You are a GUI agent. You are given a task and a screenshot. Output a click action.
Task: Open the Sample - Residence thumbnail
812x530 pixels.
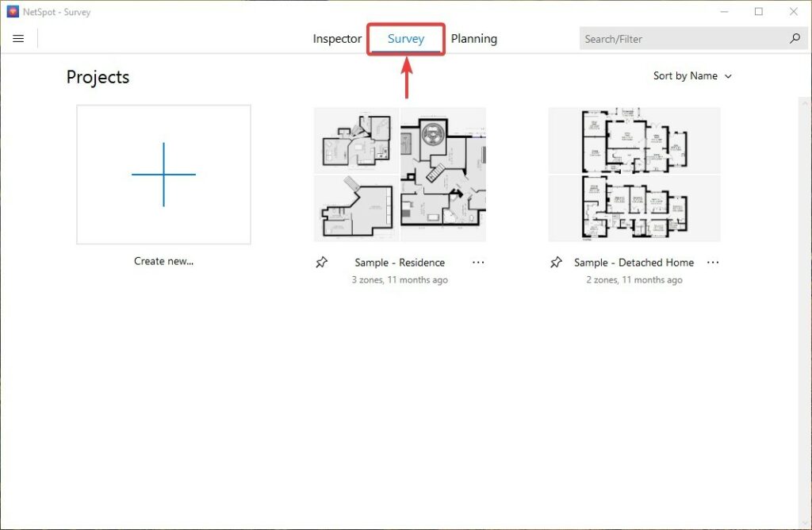(x=400, y=175)
